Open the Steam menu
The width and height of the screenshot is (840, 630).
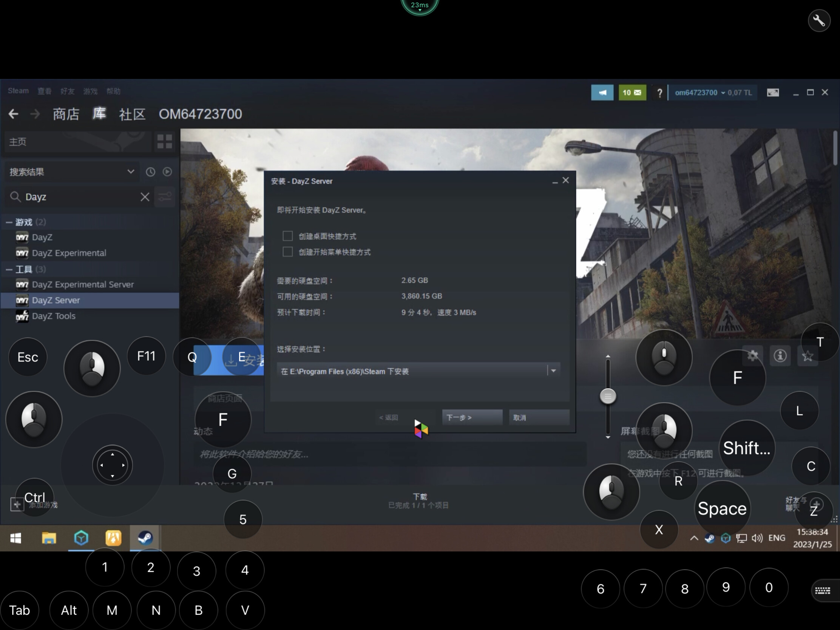point(18,91)
